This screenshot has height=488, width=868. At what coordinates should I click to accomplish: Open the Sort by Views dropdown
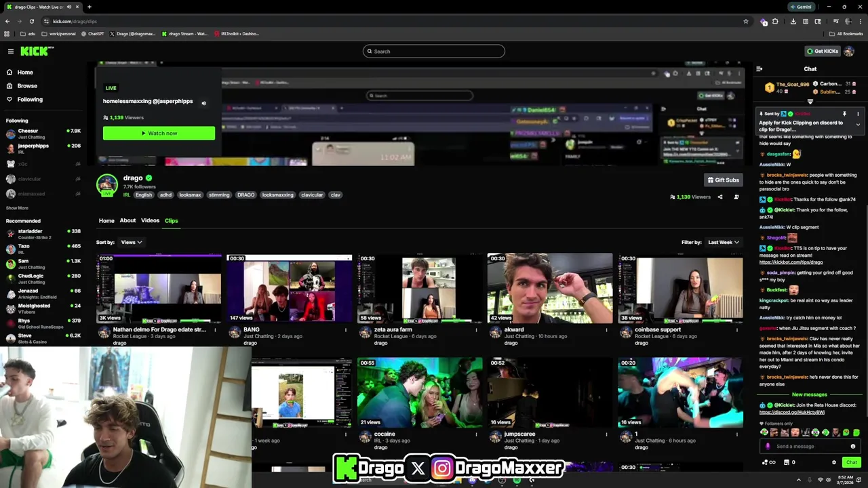point(131,243)
